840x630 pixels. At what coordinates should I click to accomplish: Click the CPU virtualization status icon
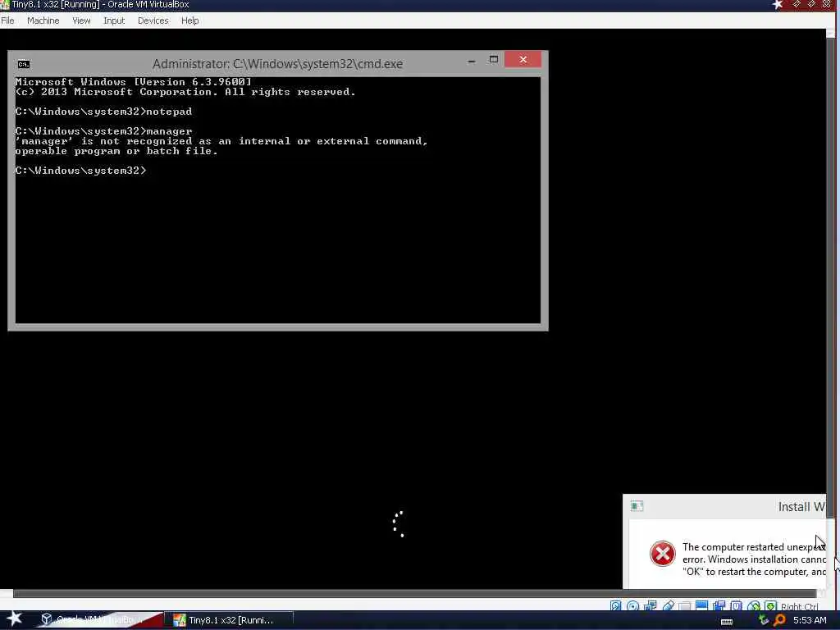pos(736,606)
